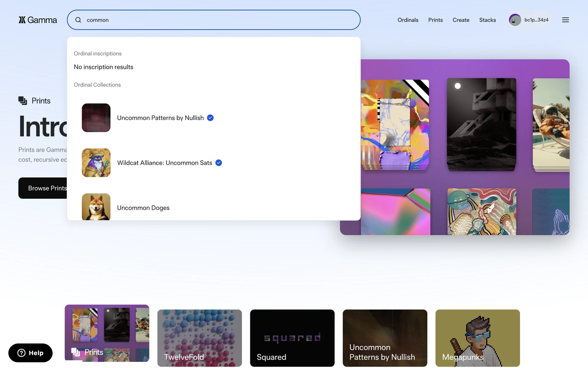Select Uncommon Patterns by Nullish result
Image resolution: width=588 pixels, height=368 pixels.
[160, 118]
